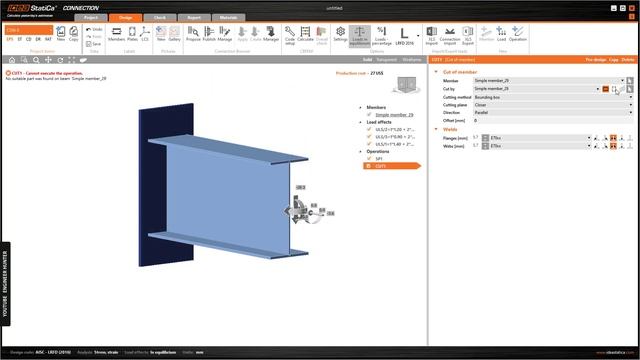Click XLS Import
The width and height of the screenshot is (640, 360).
click(x=431, y=36)
